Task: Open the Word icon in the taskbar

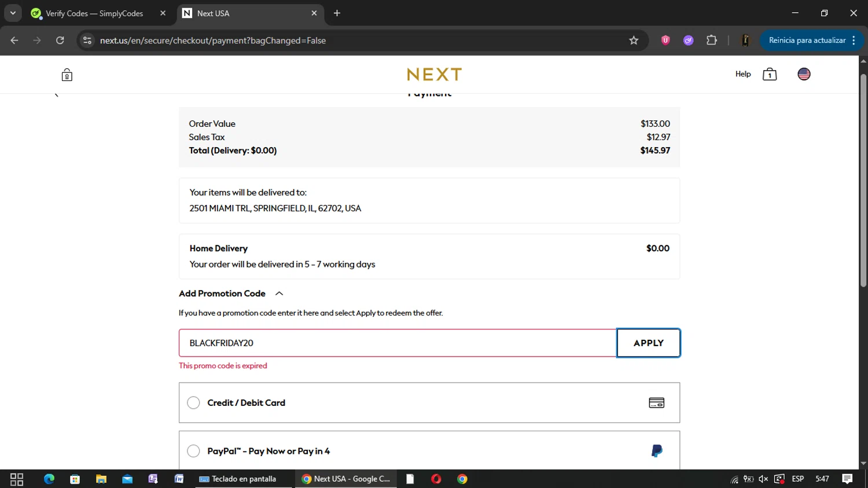Action: pos(179,479)
